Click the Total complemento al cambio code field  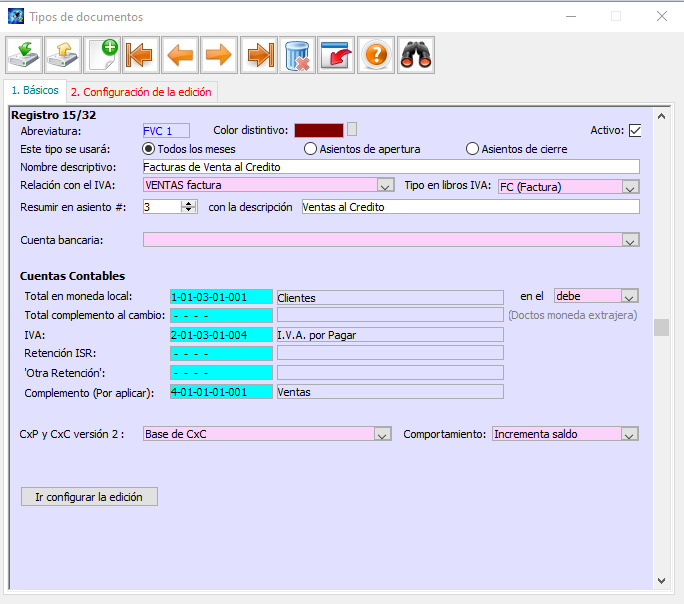pyautogui.click(x=221, y=315)
